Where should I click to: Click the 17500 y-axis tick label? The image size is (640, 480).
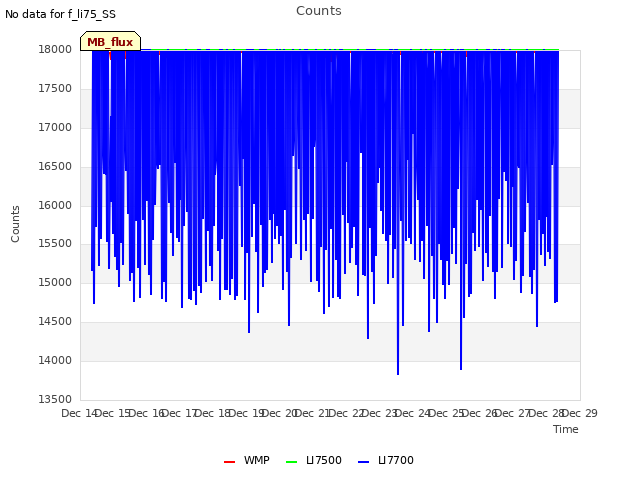click(x=55, y=89)
